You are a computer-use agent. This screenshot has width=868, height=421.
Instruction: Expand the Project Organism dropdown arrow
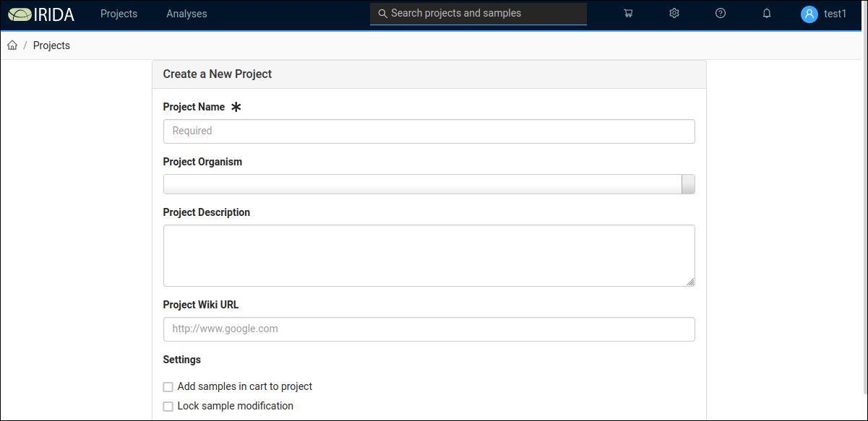tap(688, 184)
